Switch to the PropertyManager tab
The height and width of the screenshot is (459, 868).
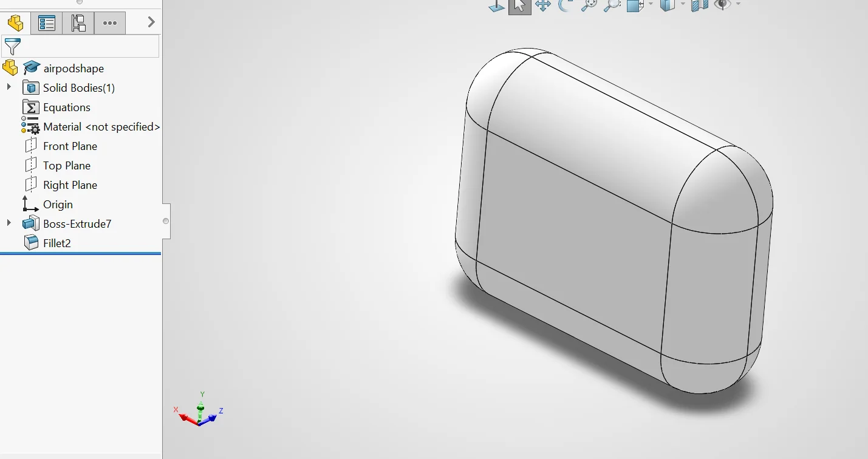tap(47, 23)
